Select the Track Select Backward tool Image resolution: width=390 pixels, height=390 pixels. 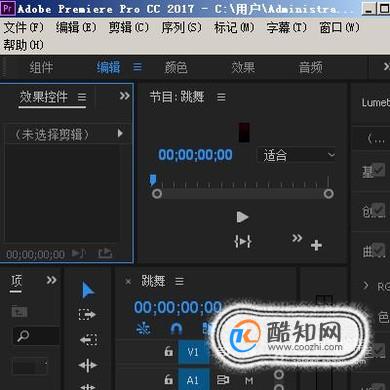88,340
